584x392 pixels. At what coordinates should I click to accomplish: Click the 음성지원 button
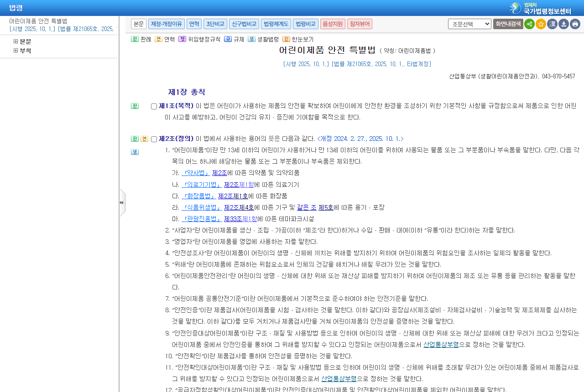pos(333,24)
